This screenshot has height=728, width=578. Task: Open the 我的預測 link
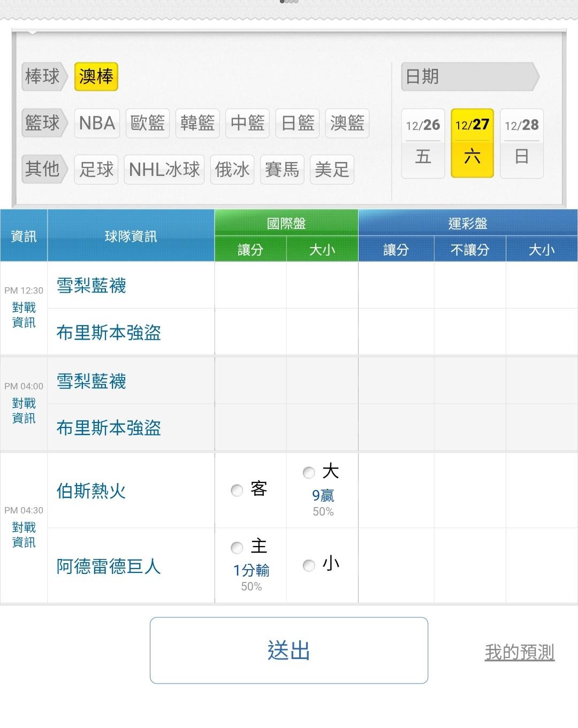click(519, 652)
